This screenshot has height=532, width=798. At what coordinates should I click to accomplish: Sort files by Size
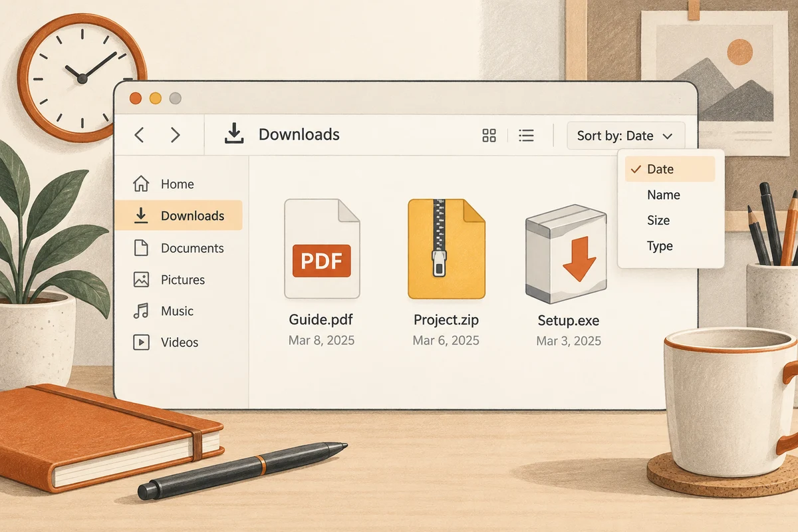point(658,220)
